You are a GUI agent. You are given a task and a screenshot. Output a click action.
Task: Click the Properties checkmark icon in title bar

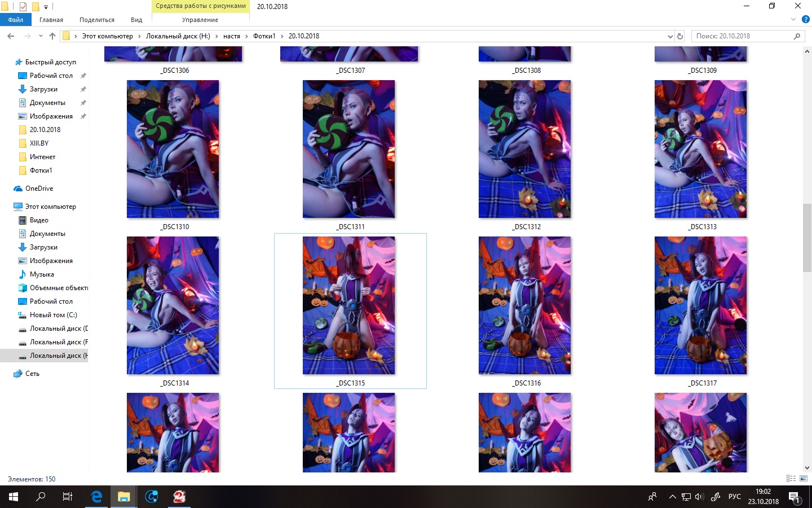point(23,7)
